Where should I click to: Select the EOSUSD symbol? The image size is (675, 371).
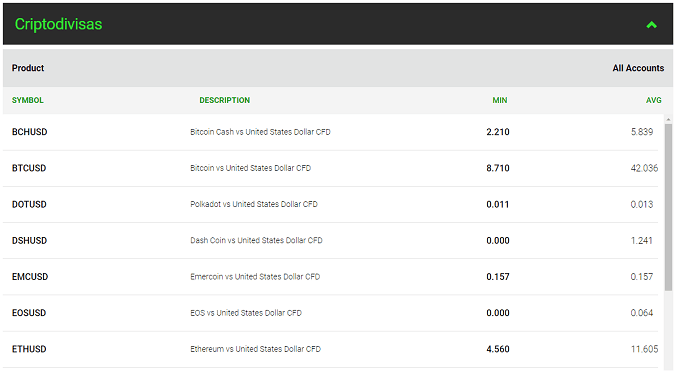point(29,313)
